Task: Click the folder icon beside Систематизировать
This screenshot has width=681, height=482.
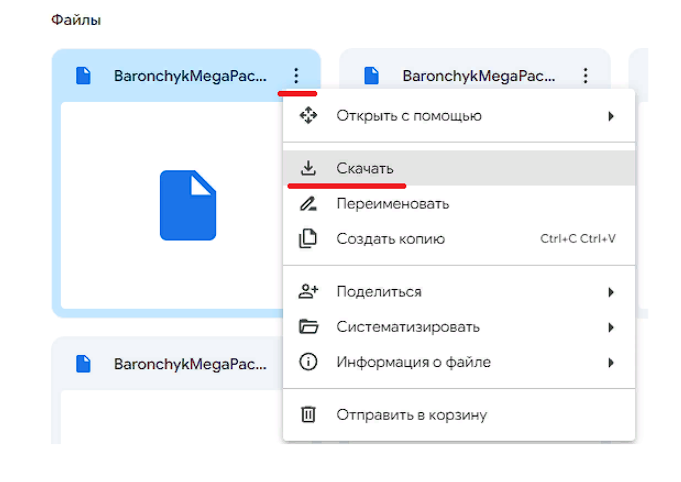Action: pos(308,327)
